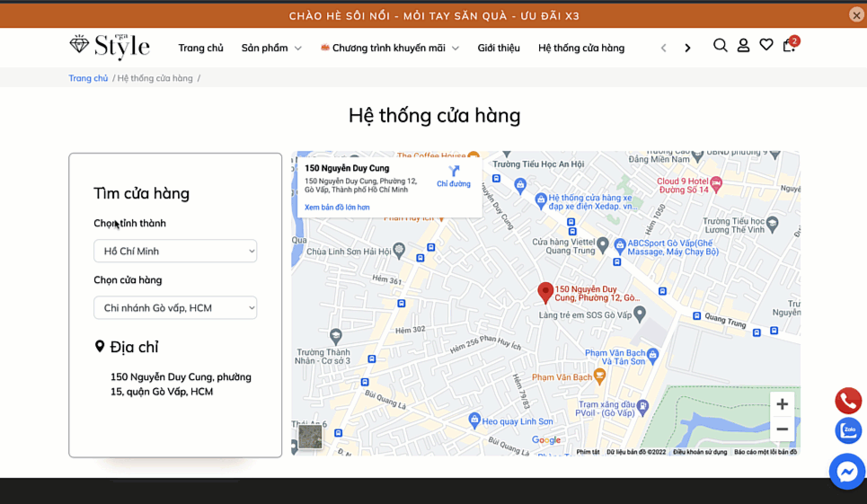Expand the Chương trình khuyến mãi menu
This screenshot has width=867, height=504.
point(389,49)
